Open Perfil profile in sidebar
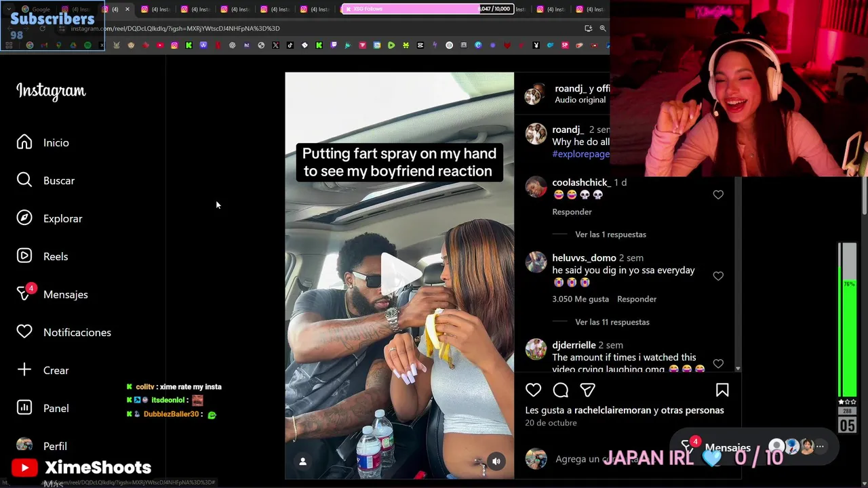Screen dimensions: 868x488 click(x=42, y=446)
